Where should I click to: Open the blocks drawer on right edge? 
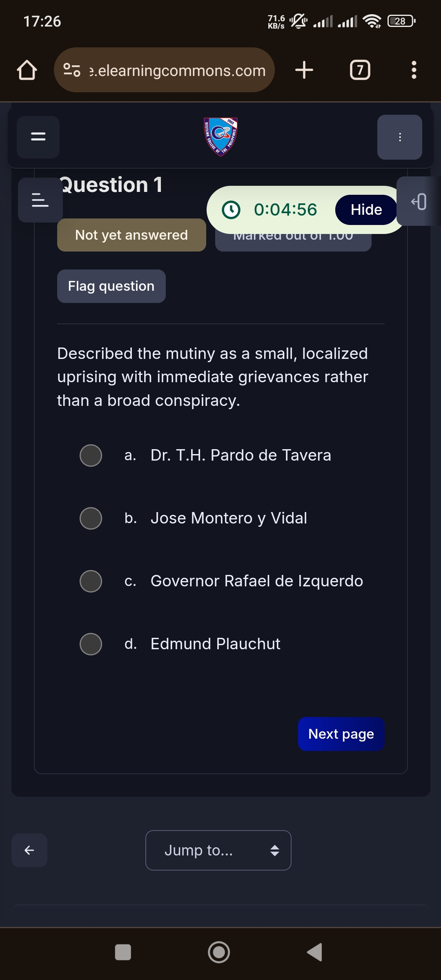click(419, 201)
